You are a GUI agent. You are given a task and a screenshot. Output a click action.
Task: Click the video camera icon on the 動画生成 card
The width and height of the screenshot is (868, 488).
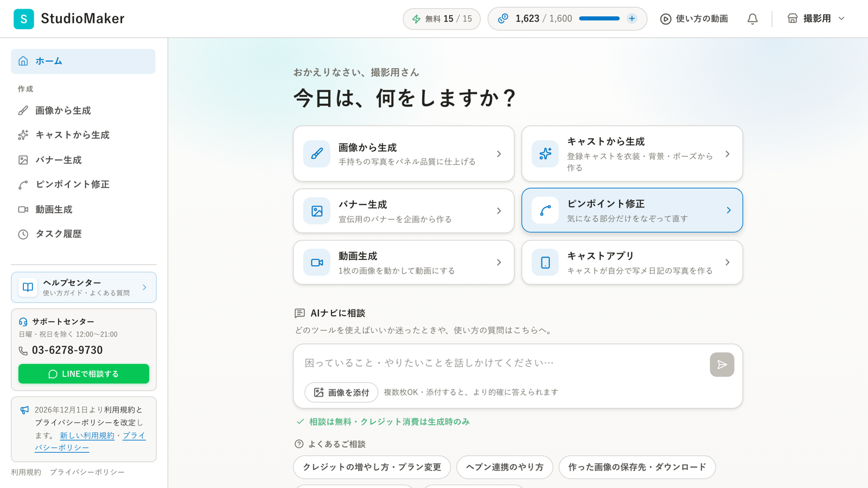coord(317,262)
